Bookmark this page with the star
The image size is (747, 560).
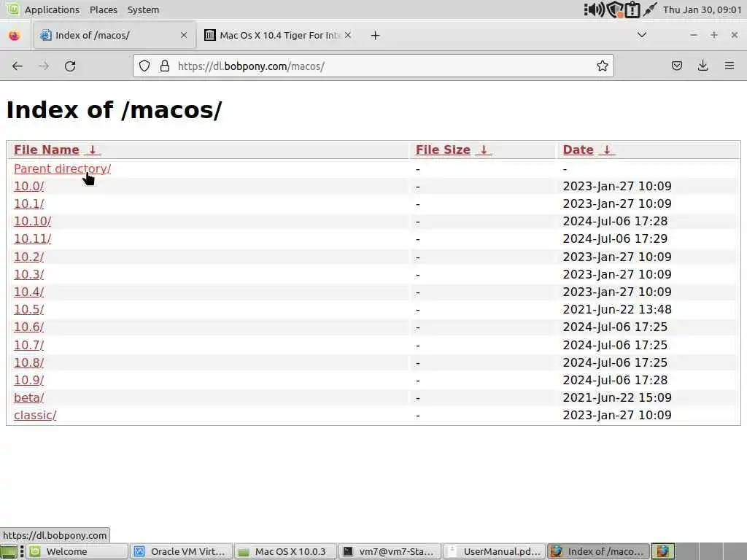click(602, 66)
